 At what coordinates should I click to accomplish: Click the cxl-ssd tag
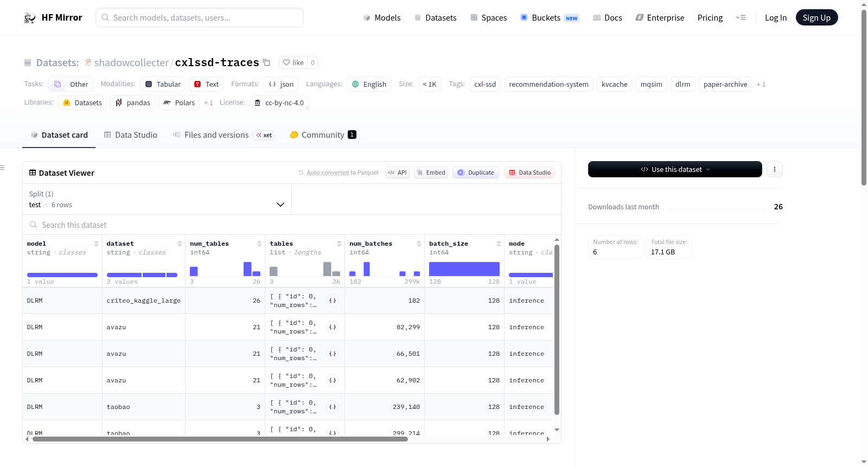pos(485,84)
